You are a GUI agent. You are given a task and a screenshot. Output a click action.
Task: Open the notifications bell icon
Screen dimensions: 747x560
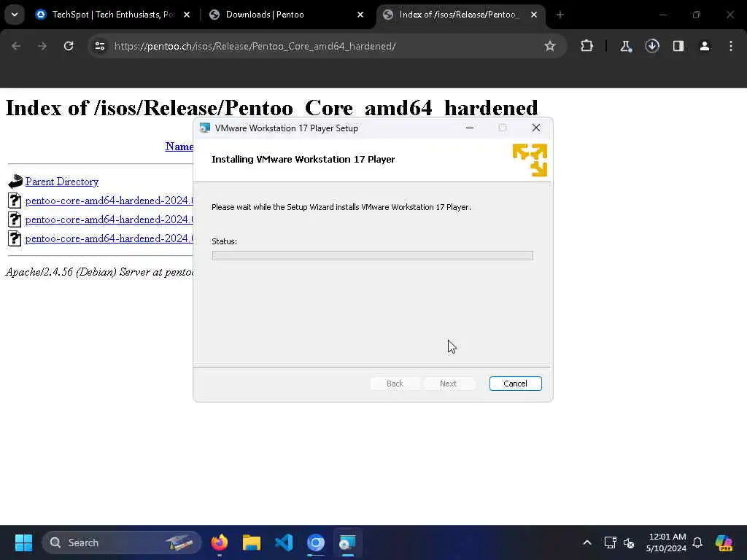pyautogui.click(x=697, y=542)
